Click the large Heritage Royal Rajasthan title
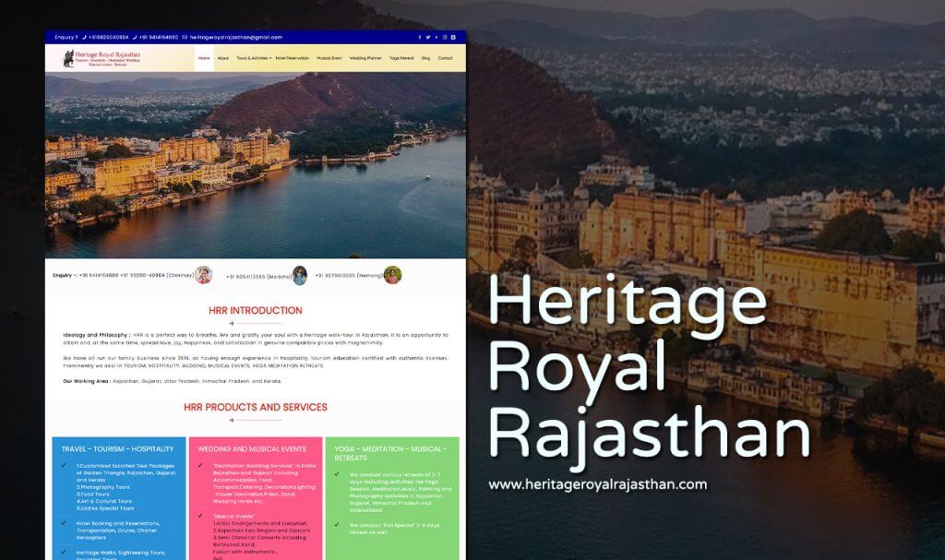This screenshot has height=560, width=945. point(649,374)
